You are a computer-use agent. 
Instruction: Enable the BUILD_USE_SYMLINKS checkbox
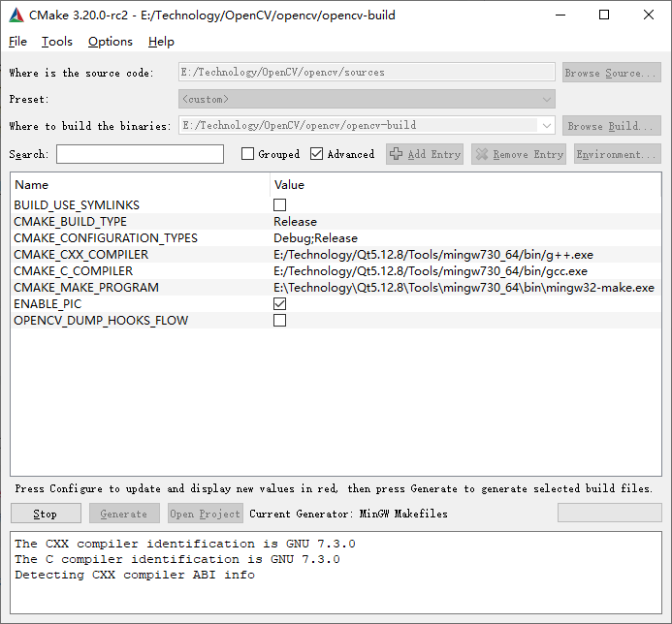click(x=280, y=204)
